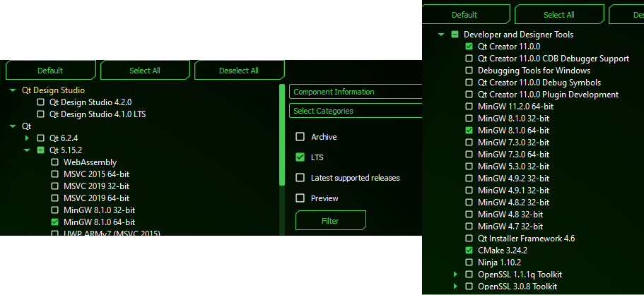Collapse the Qt tree node
The height and width of the screenshot is (295, 644).
(13, 126)
